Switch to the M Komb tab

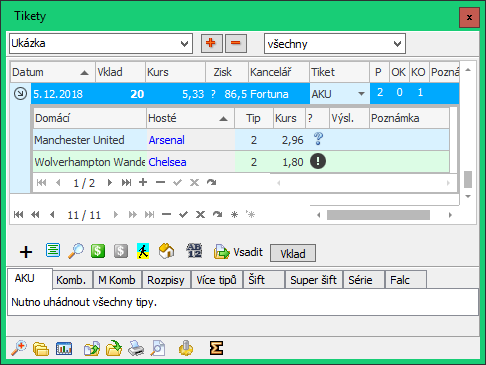pos(118,280)
